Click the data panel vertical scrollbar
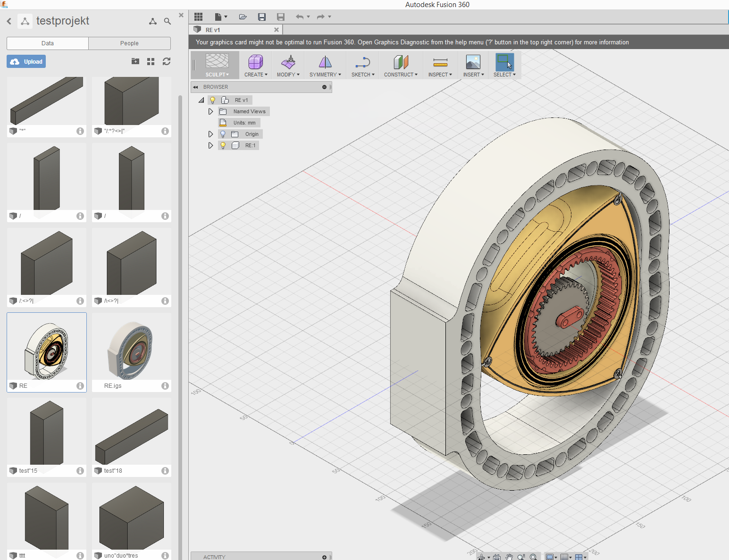Screen dimensions: 729x560 pos(180,283)
